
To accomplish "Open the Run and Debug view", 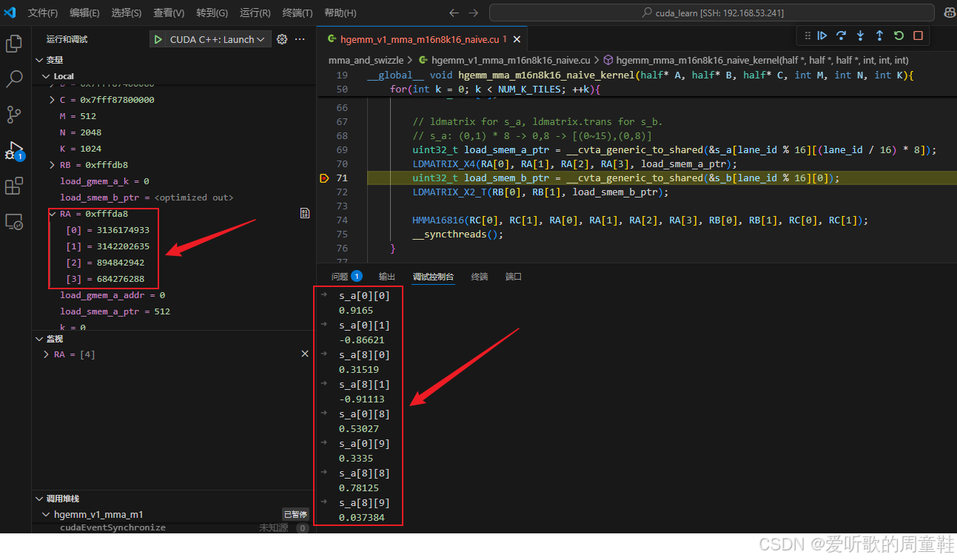I will pos(14,150).
